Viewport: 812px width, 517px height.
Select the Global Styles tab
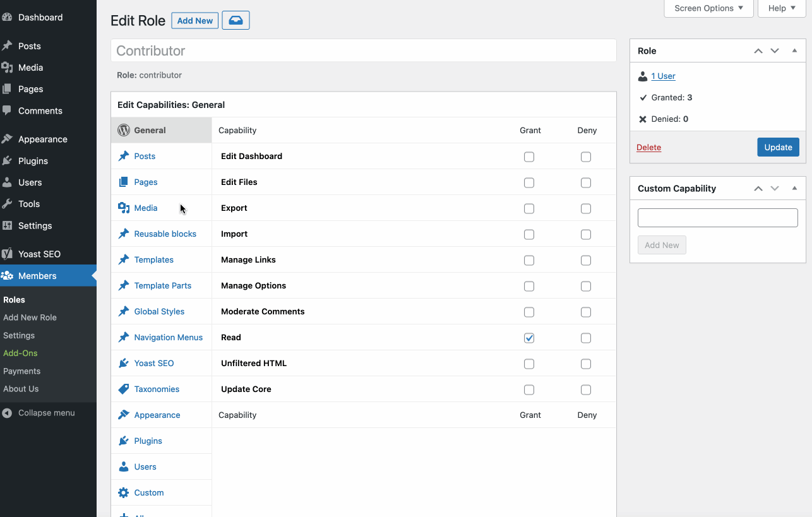(x=162, y=311)
